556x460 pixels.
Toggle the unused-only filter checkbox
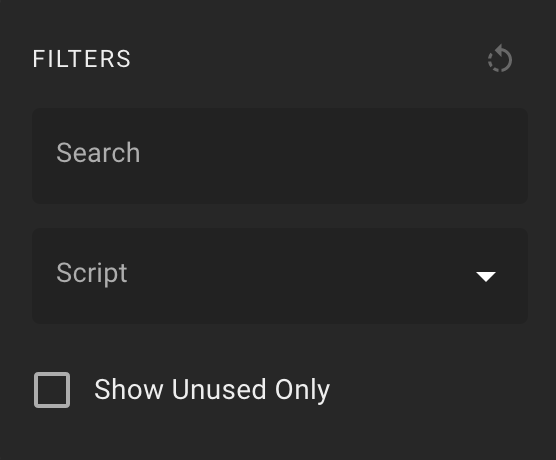tap(52, 390)
